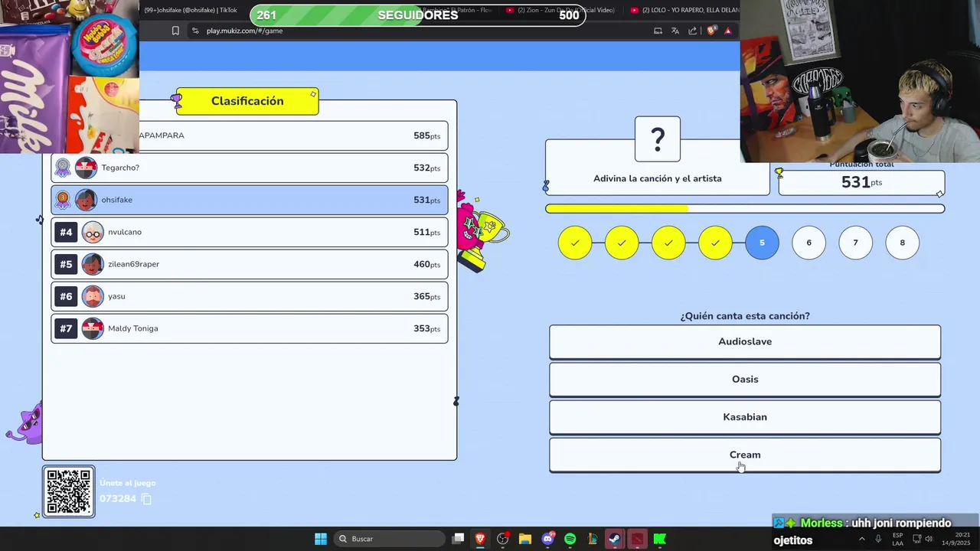Select round 7 circle indicator
Image resolution: width=980 pixels, height=551 pixels.
click(x=855, y=243)
